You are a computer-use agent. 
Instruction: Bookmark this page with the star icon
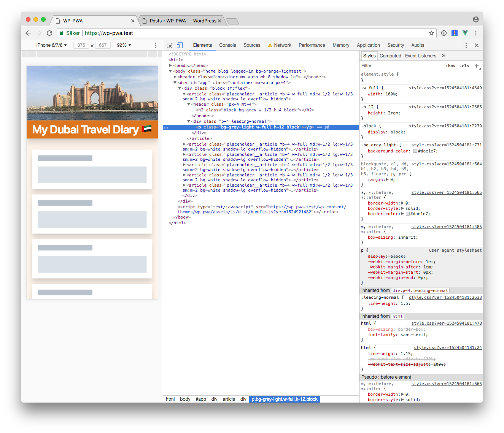coord(431,33)
